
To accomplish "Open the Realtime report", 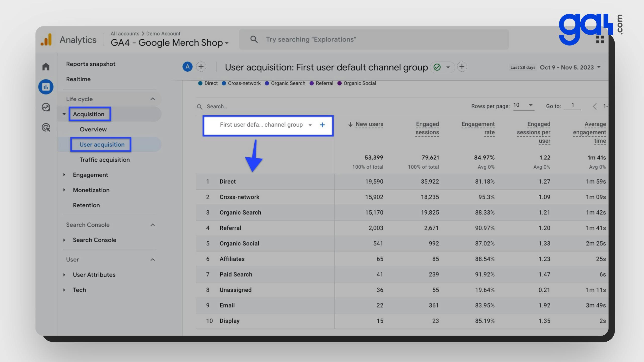I will (78, 79).
